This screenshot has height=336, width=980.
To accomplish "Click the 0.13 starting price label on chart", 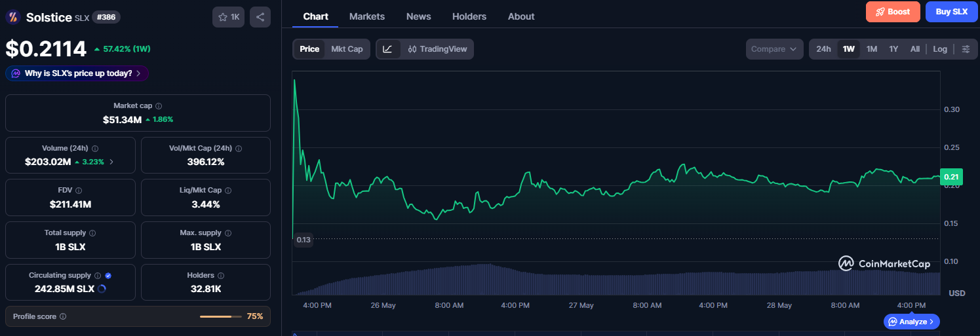I will [x=304, y=240].
